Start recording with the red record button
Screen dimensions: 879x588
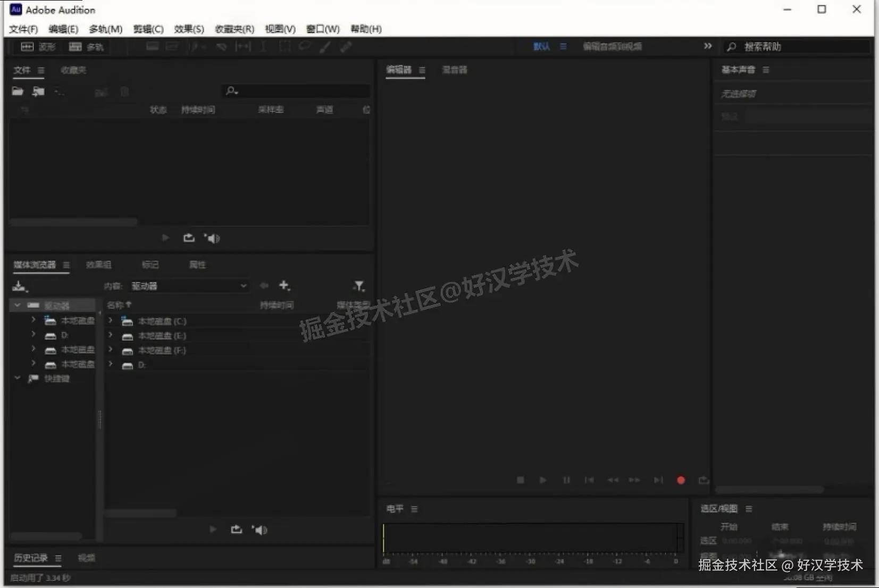click(681, 480)
